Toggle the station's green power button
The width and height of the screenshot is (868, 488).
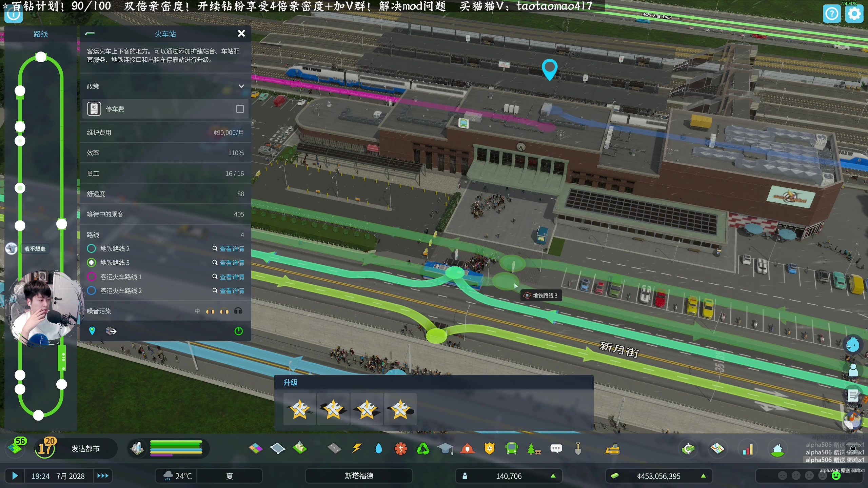pos(239,331)
